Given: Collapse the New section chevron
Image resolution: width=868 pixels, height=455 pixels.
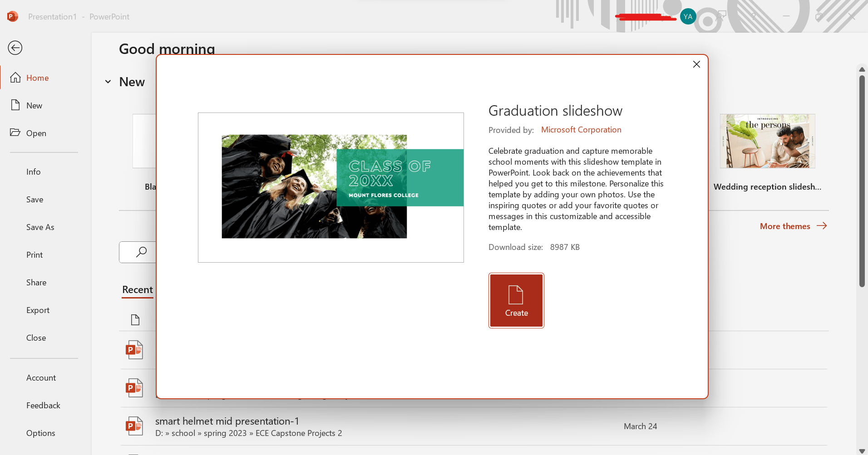Looking at the screenshot, I should pyautogui.click(x=108, y=82).
